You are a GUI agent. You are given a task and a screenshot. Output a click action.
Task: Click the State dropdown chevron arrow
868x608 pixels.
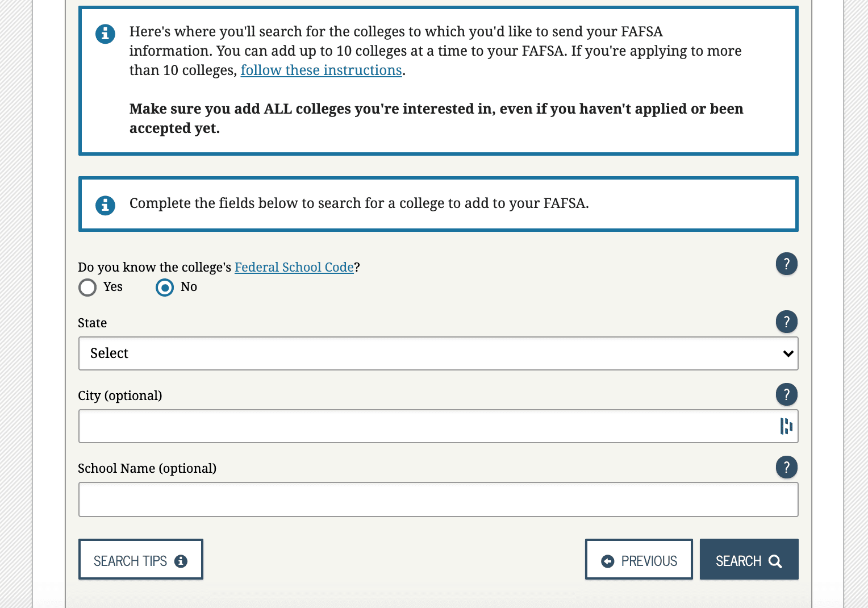point(788,353)
